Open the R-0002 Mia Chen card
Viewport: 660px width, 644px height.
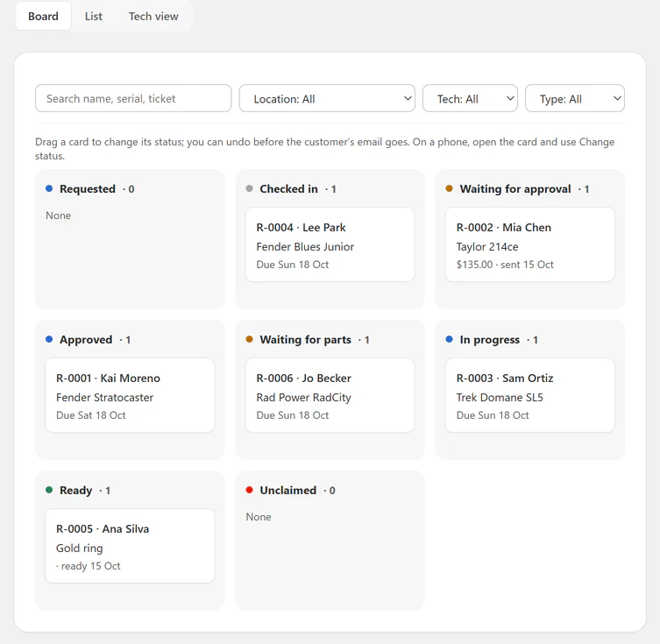pos(530,244)
